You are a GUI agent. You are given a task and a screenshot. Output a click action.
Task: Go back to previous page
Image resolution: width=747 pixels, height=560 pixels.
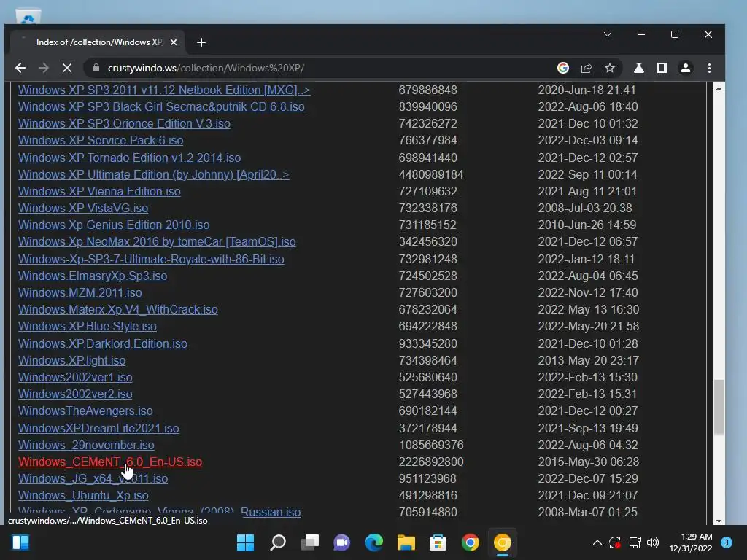click(20, 68)
